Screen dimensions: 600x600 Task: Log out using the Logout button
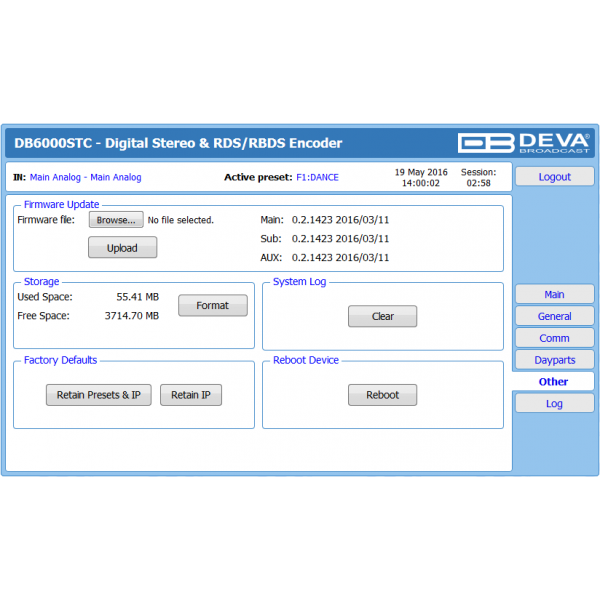click(554, 177)
